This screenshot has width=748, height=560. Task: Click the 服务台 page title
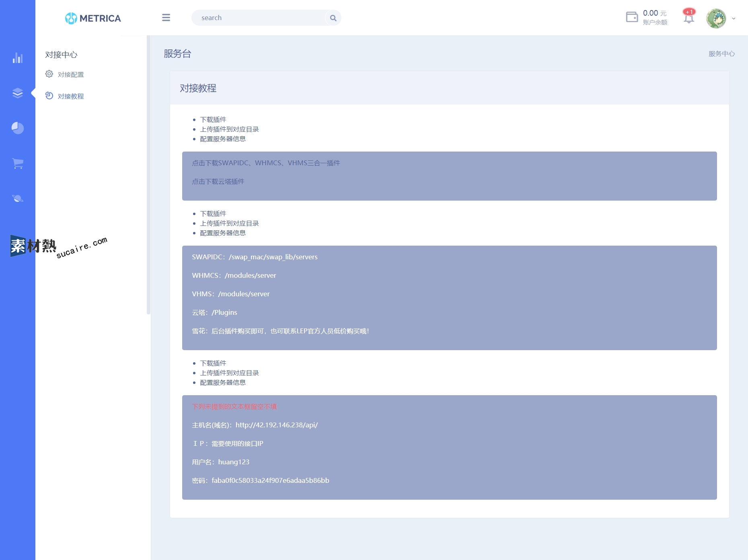[177, 53]
